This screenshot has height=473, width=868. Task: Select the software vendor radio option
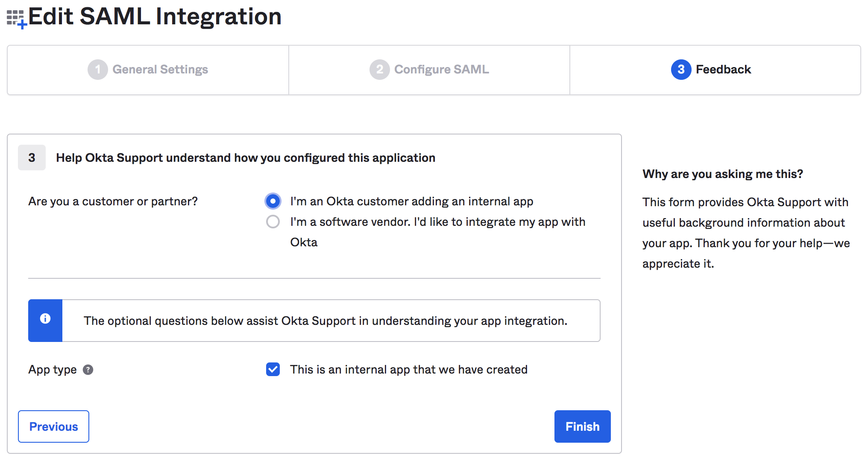click(273, 222)
